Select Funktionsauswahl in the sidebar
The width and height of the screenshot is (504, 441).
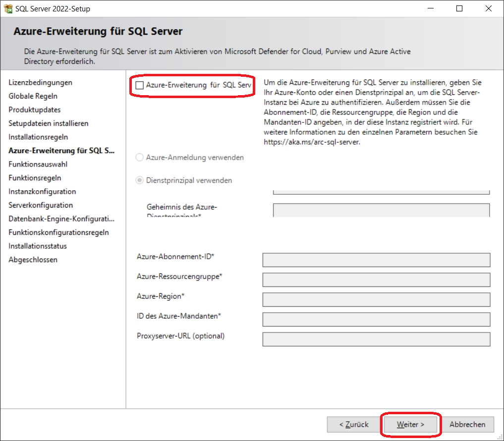[38, 164]
